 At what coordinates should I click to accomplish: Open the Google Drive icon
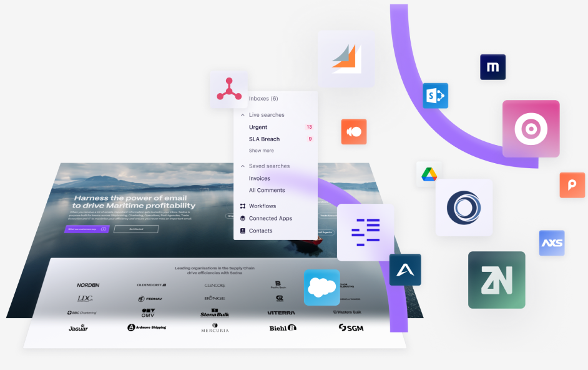pyautogui.click(x=429, y=174)
